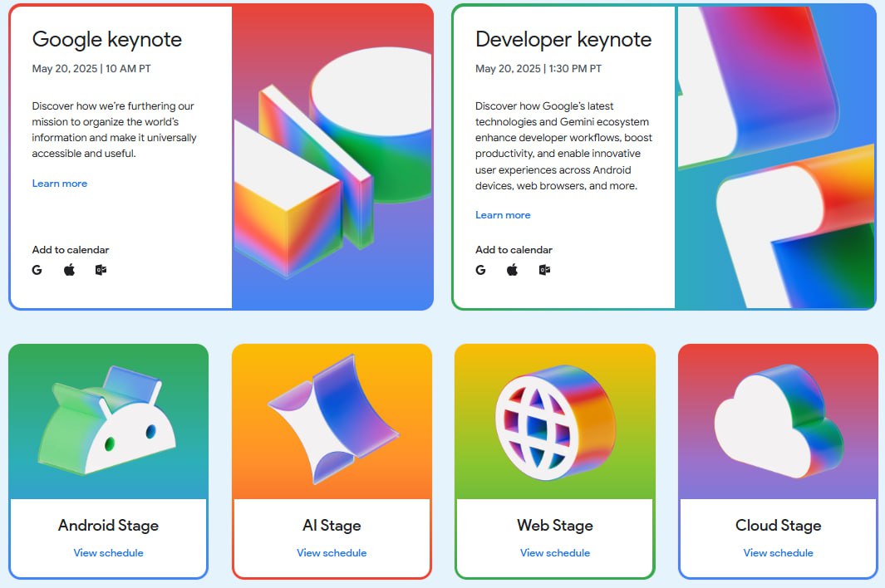Click the Web globe artwork
Screen dimensions: 885x588
coord(555,422)
